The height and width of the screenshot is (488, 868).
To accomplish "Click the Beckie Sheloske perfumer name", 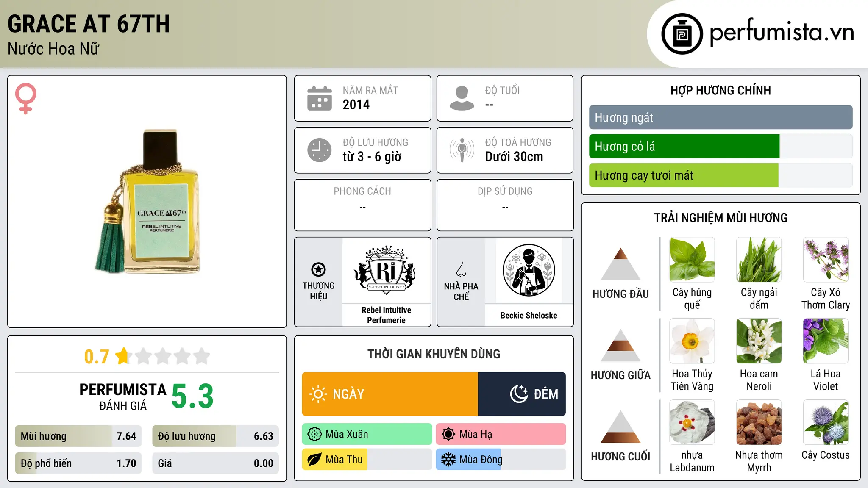I will click(x=529, y=315).
